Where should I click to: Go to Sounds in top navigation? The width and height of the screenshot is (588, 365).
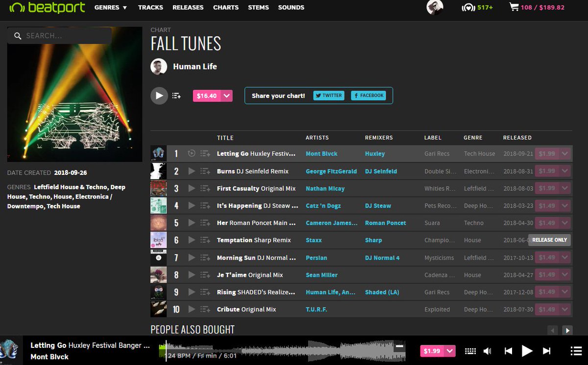coord(291,7)
